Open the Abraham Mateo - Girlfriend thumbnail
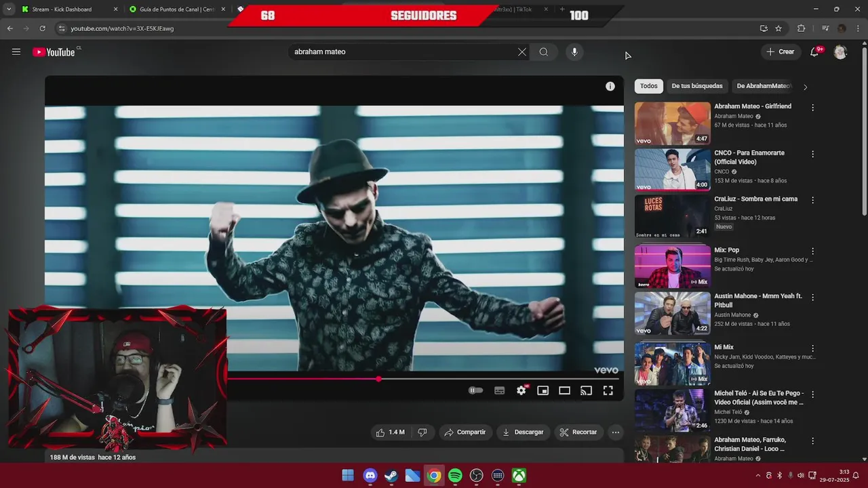 point(673,123)
